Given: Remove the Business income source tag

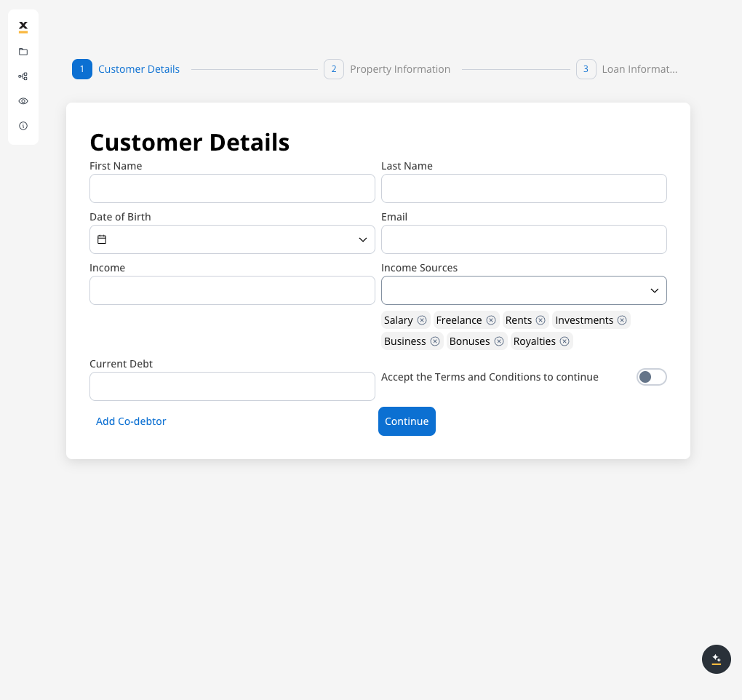Looking at the screenshot, I should click(x=435, y=341).
